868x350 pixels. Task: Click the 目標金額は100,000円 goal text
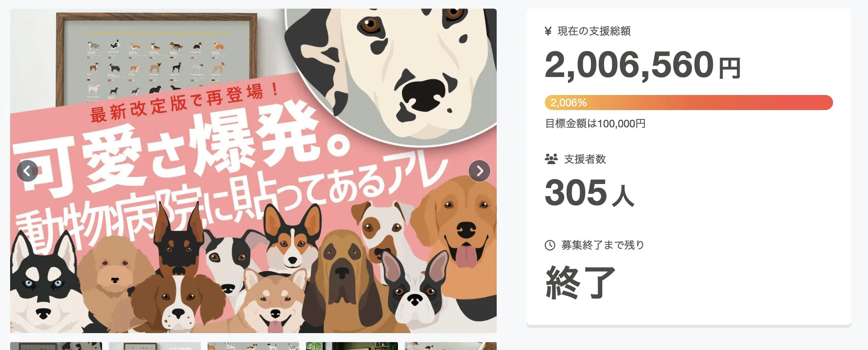(595, 124)
